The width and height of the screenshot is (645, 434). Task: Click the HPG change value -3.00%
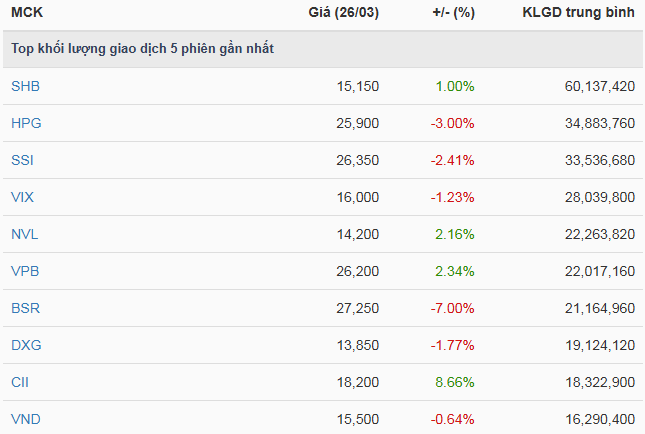coord(452,123)
